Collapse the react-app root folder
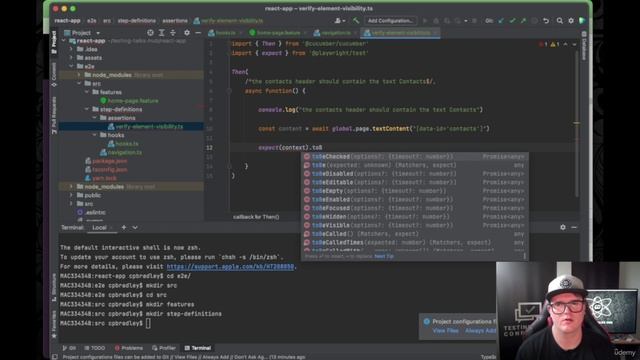 click(x=63, y=41)
